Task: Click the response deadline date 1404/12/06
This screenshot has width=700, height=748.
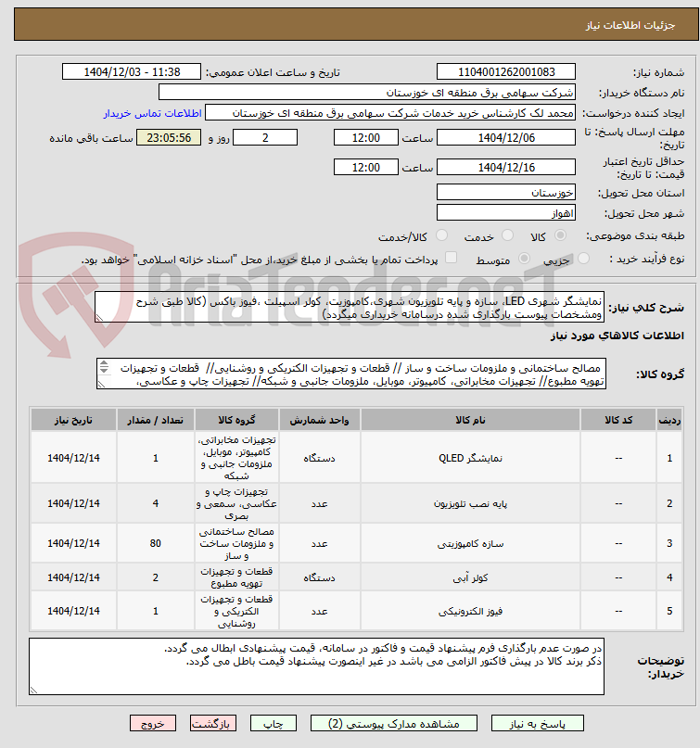Action: tap(506, 138)
